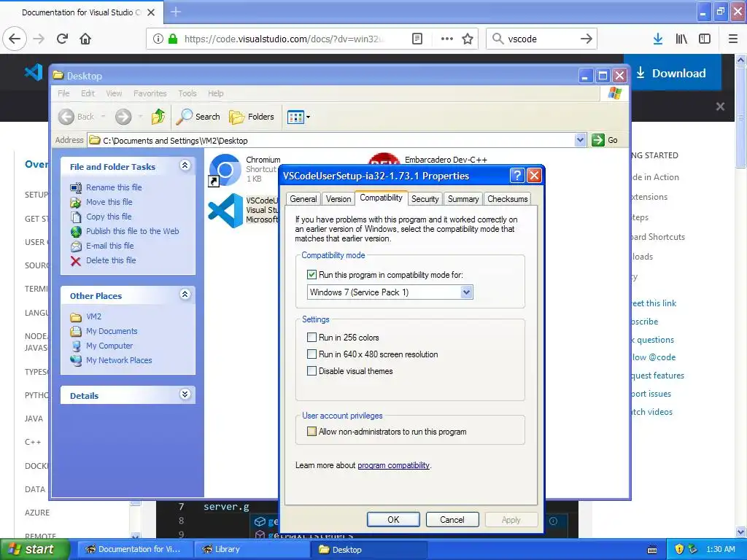
Task: Click Windows Start button
Action: tap(34, 549)
